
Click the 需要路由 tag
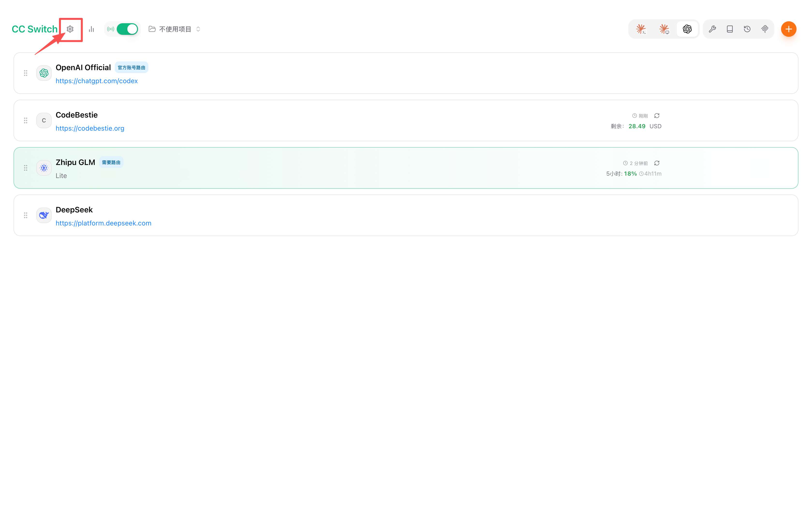tap(111, 162)
